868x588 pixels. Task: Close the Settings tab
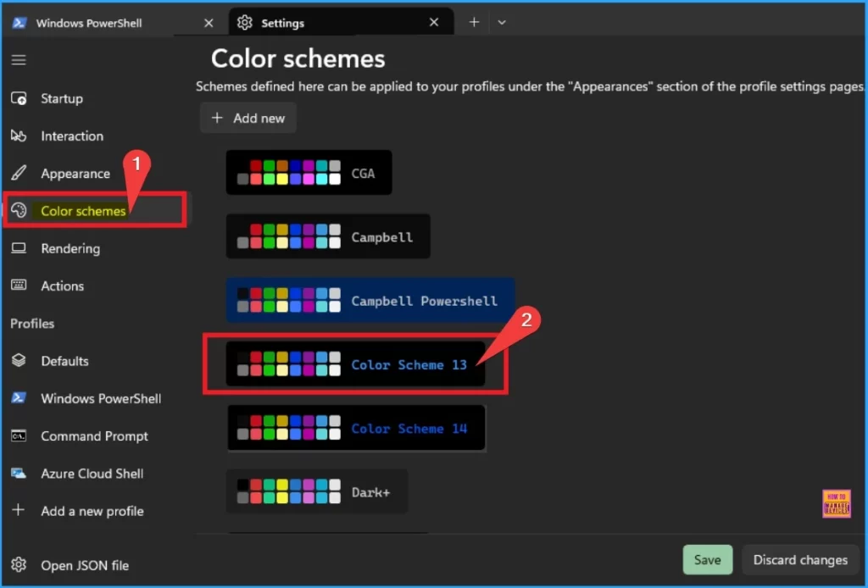pos(434,22)
